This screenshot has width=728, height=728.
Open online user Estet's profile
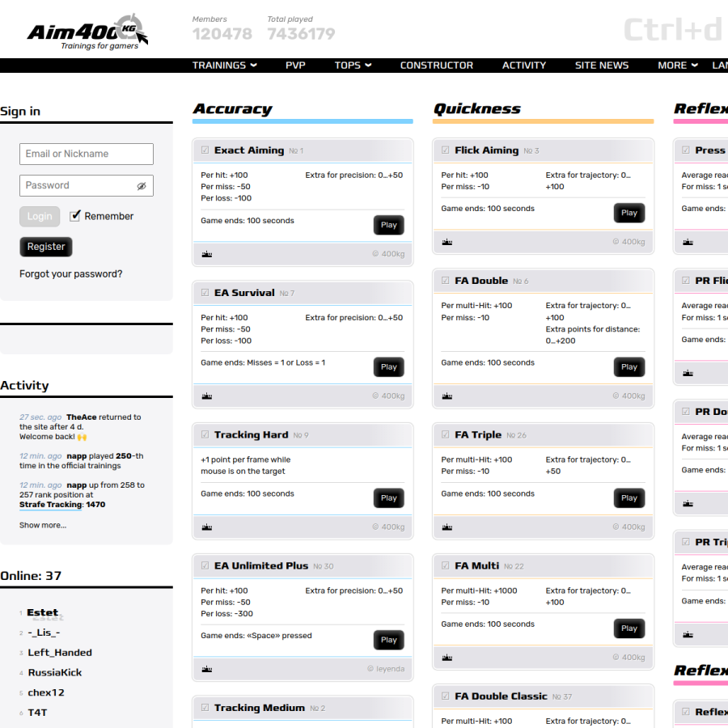(43, 613)
